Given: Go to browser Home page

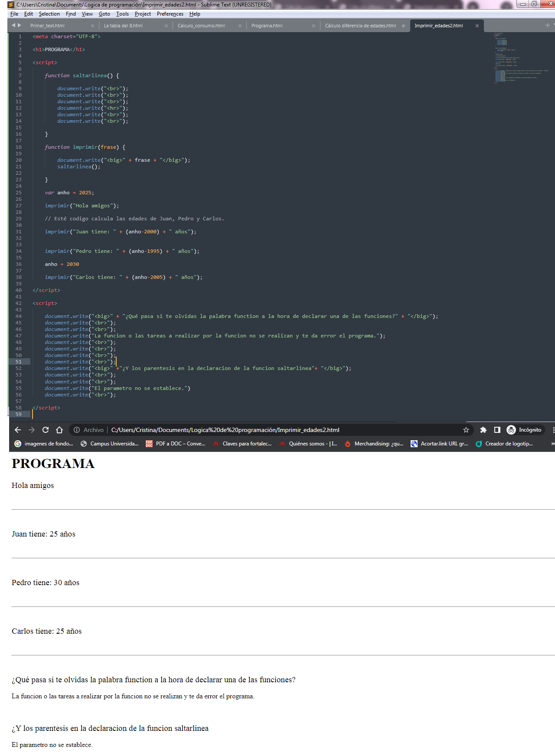Looking at the screenshot, I should (x=59, y=430).
